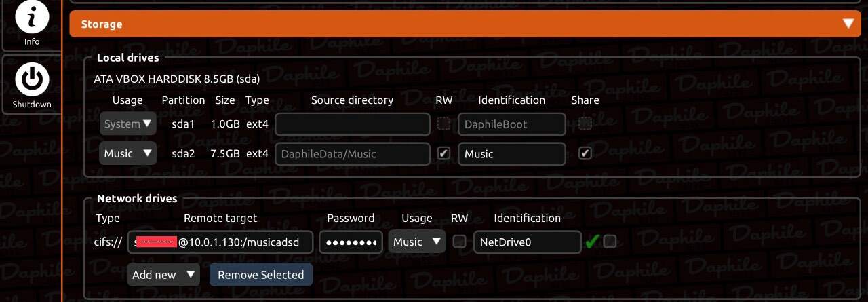The height and width of the screenshot is (302, 868).
Task: Toggle the RW checkbox for sda2
Action: 443,153
